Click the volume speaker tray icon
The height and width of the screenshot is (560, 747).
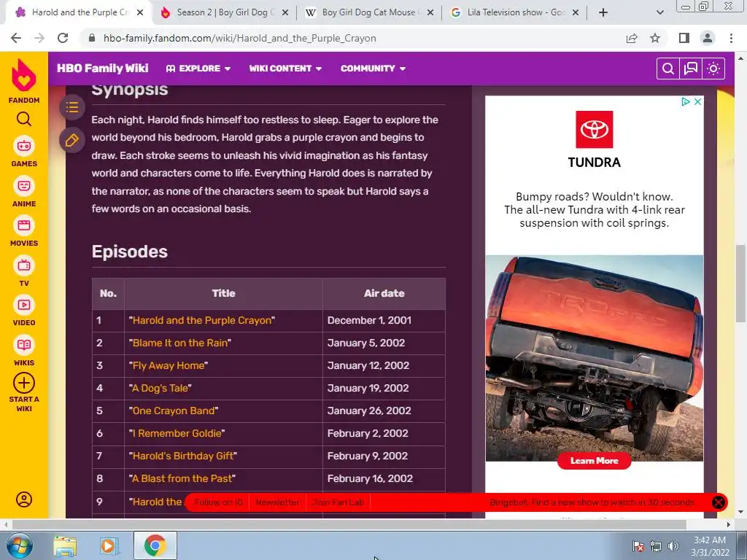pos(673,546)
